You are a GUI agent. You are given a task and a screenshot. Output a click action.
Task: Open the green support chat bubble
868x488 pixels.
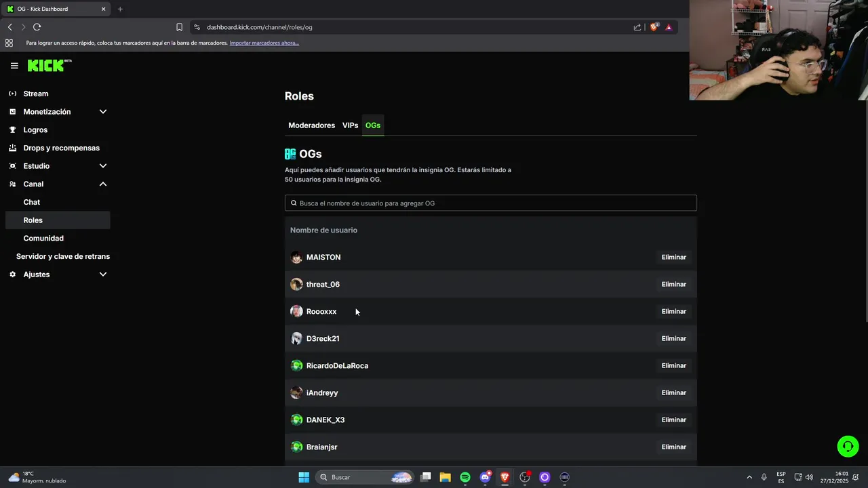coord(848,446)
